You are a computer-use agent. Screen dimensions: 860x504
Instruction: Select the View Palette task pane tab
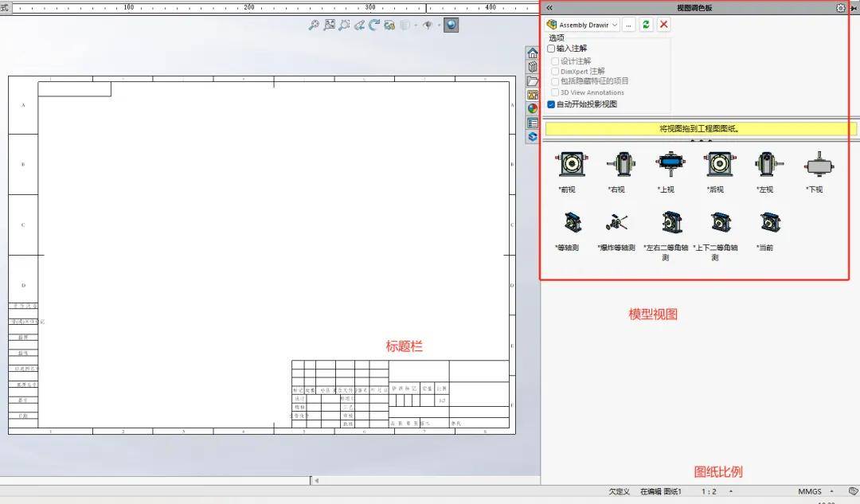coord(533,95)
